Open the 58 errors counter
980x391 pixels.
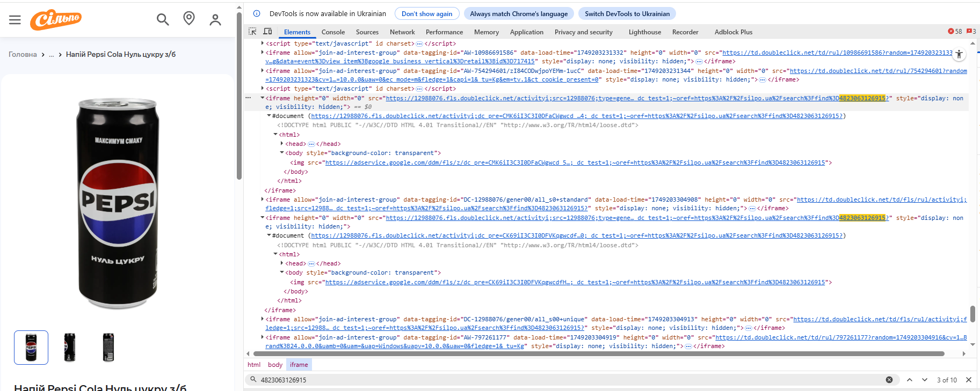click(955, 32)
